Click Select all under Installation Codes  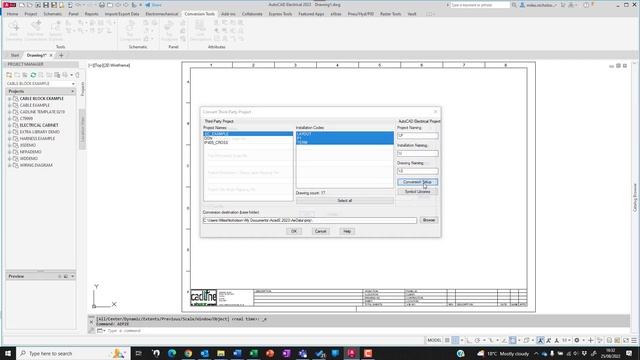click(344, 200)
